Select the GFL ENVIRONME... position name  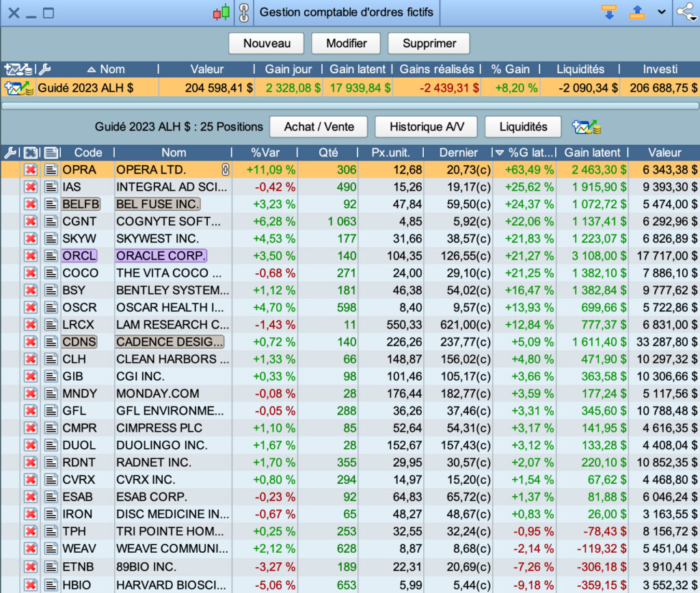point(170,411)
